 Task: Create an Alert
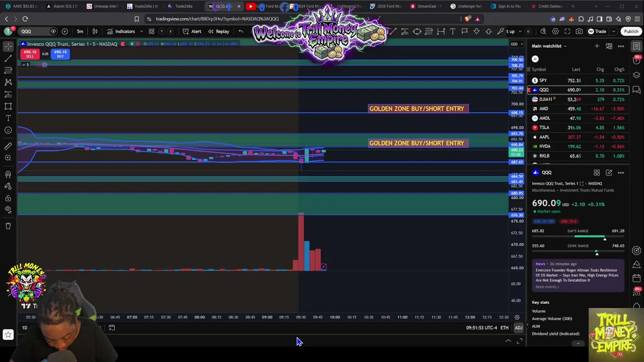[192, 31]
